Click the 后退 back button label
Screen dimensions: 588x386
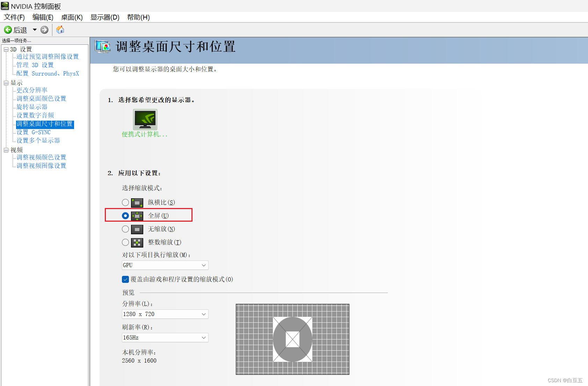click(x=20, y=30)
